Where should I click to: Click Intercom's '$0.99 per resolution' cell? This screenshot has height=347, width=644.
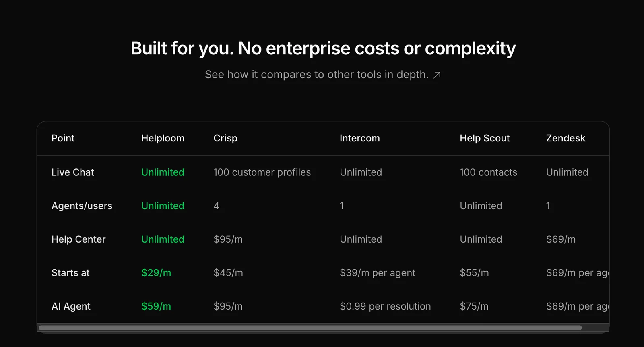click(385, 306)
